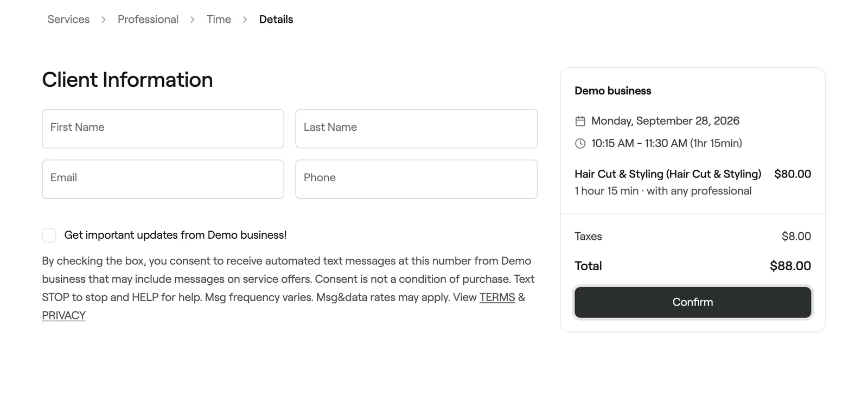868x420 pixels.
Task: Focus the First Name field
Action: click(x=163, y=129)
